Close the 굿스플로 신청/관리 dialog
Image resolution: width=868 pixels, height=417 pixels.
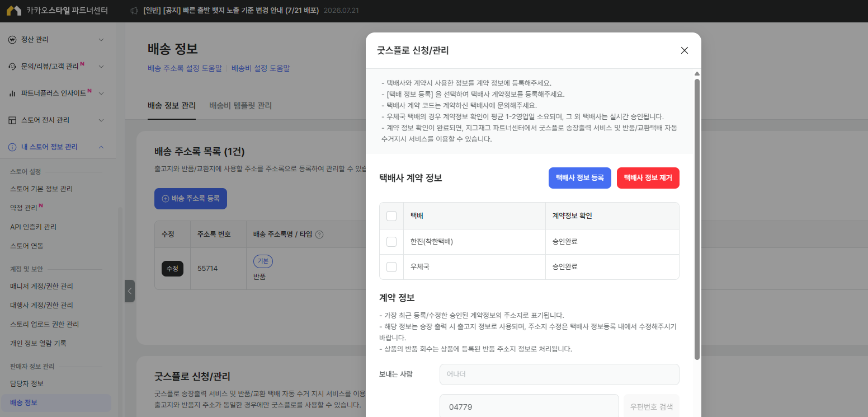pyautogui.click(x=684, y=50)
